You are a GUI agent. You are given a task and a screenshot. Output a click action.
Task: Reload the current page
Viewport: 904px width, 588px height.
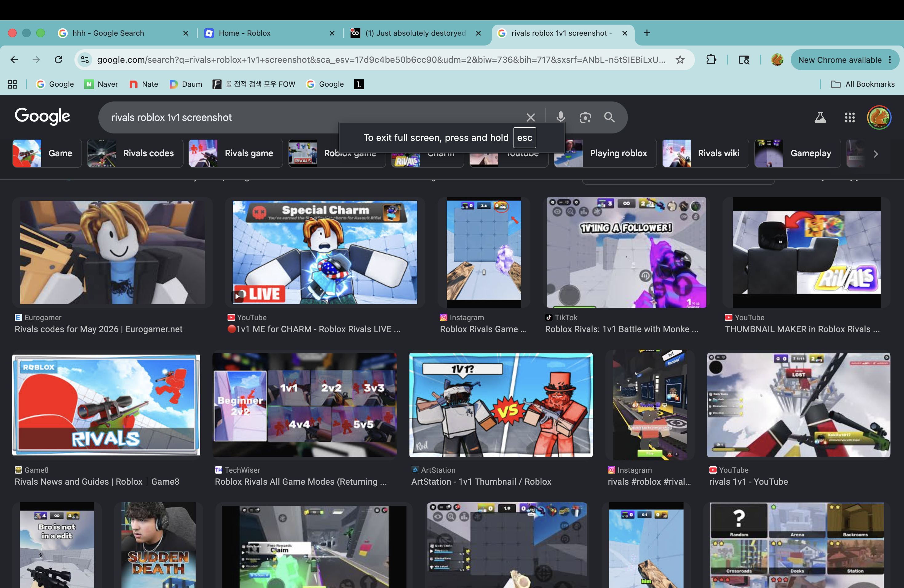pyautogui.click(x=58, y=60)
